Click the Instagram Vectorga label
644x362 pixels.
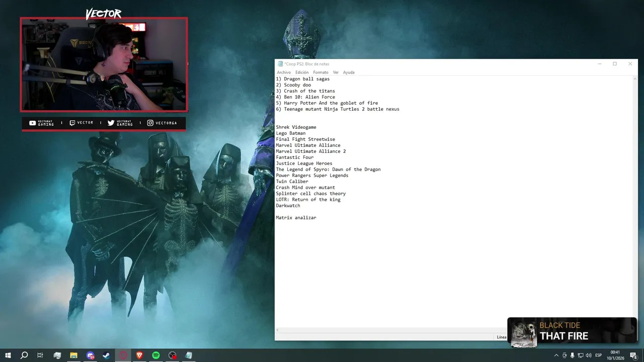pyautogui.click(x=162, y=123)
